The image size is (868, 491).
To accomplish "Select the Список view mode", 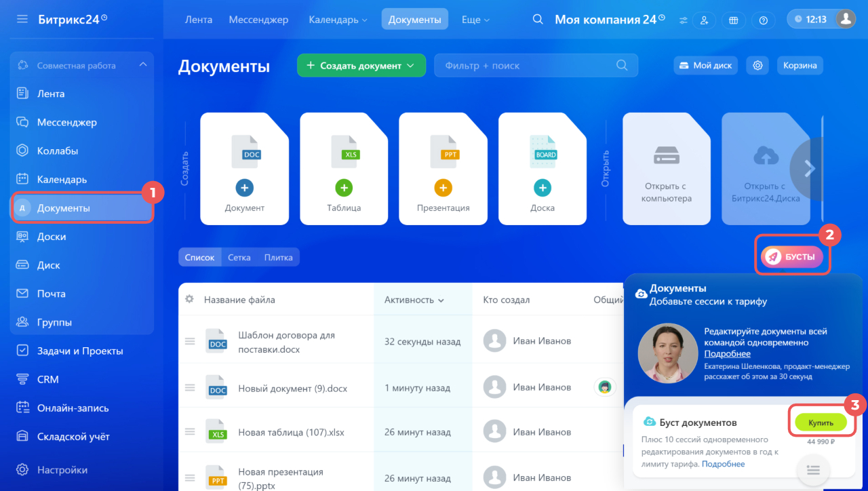I will point(199,258).
